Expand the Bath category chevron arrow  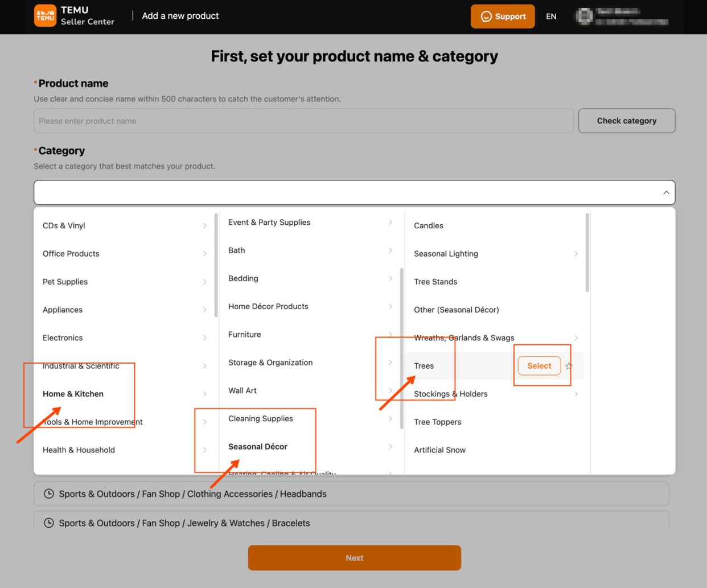point(391,250)
